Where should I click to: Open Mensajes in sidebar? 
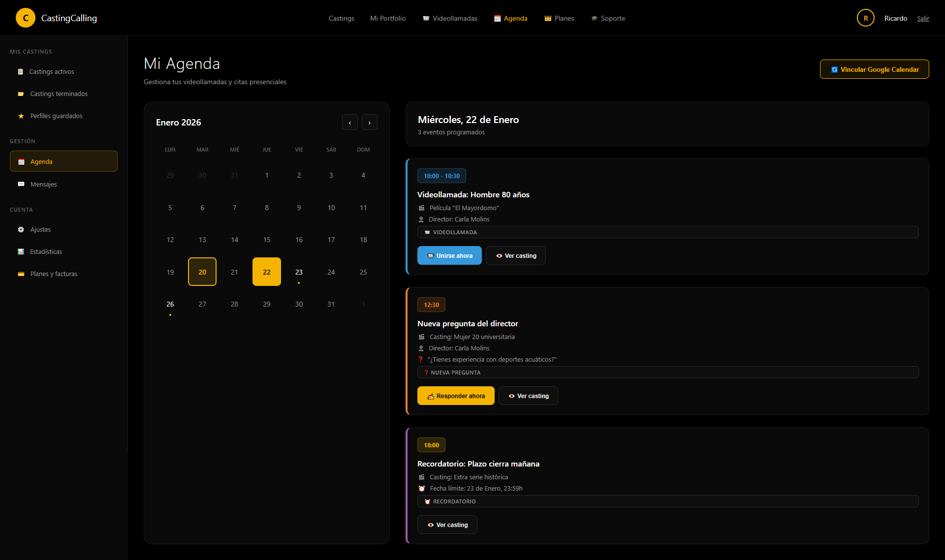pyautogui.click(x=43, y=184)
